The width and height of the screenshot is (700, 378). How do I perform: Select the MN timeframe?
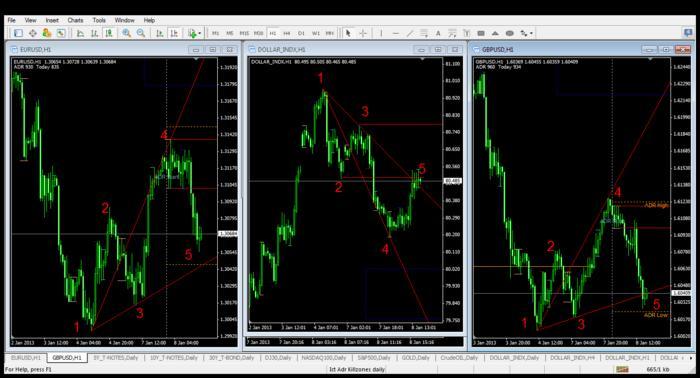[x=329, y=33]
